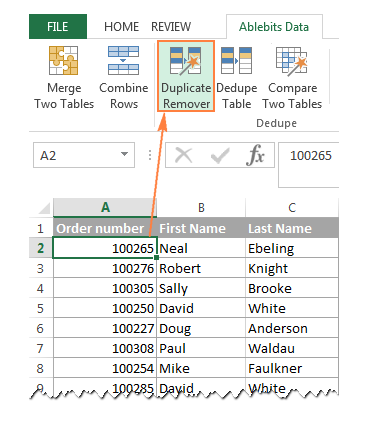Click the cell with Sally
Screen dimensions: 381x423
[x=201, y=288]
